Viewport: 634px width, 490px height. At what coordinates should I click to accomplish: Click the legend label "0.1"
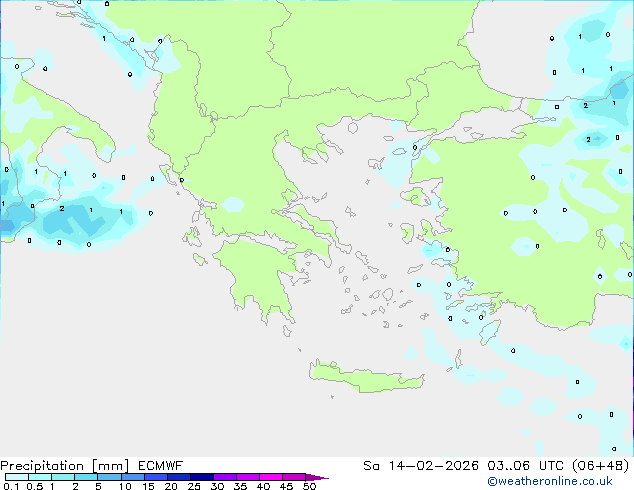coord(11,486)
